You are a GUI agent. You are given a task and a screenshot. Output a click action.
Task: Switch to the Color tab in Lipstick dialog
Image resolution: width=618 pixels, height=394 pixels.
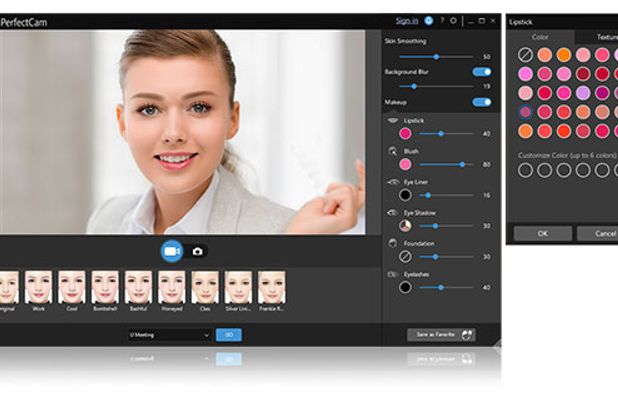[540, 37]
